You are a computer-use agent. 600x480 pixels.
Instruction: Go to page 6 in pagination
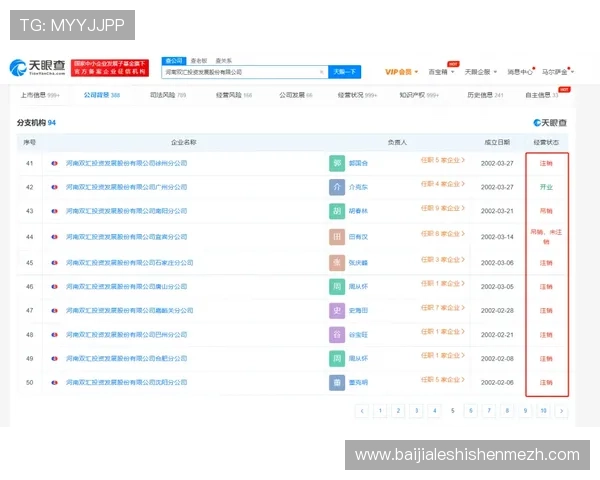471,411
